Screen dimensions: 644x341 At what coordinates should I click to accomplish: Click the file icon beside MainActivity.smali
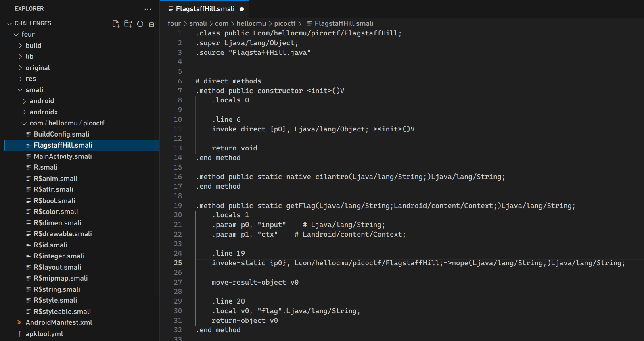[29, 156]
